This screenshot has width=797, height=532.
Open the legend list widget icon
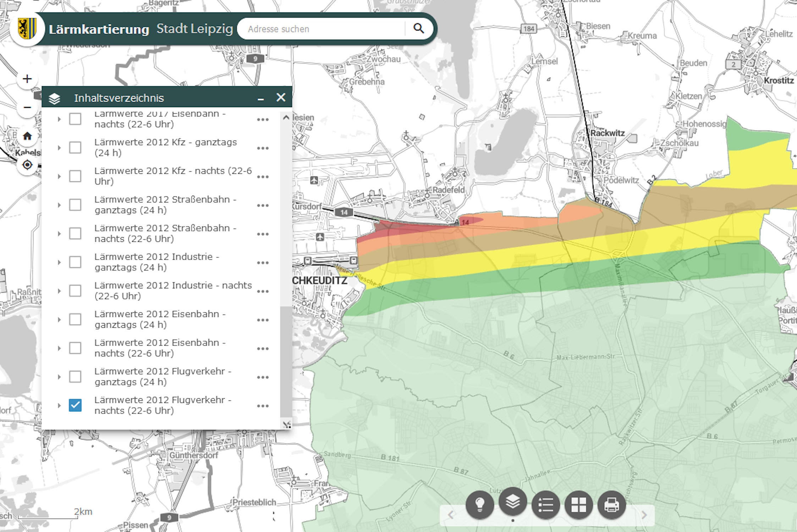click(545, 504)
